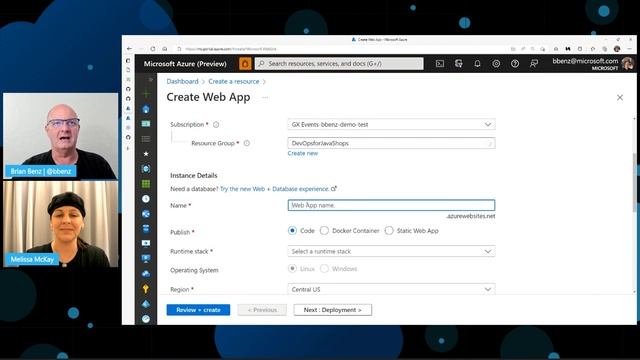Focus Search resources, services, and docs box
This screenshot has height=360, width=640.
tap(339, 64)
